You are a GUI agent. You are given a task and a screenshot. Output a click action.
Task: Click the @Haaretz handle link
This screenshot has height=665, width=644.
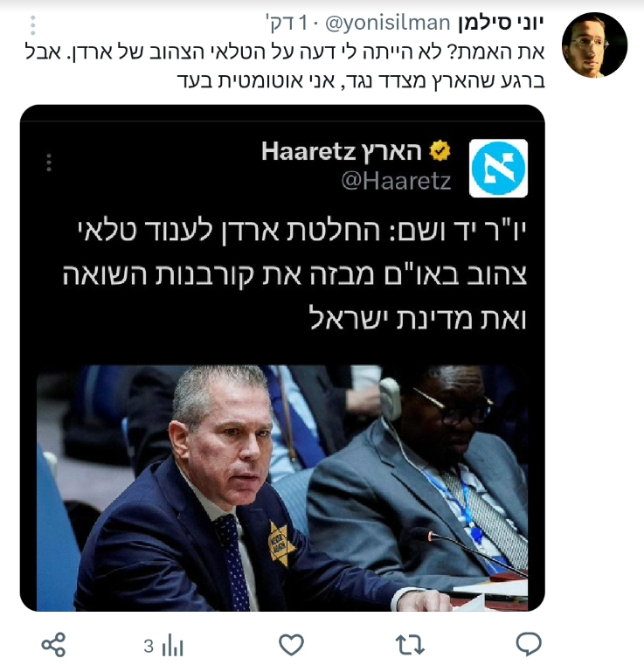click(396, 181)
